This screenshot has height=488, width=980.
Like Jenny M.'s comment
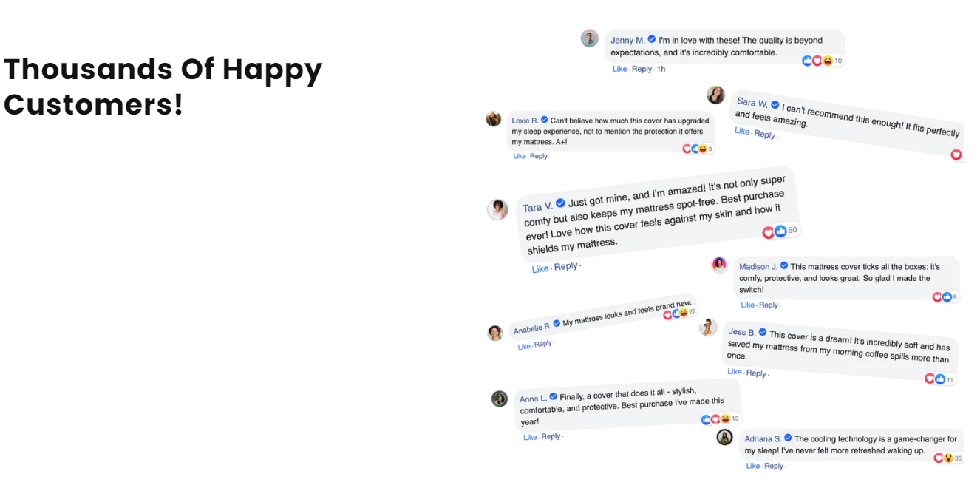tap(619, 69)
